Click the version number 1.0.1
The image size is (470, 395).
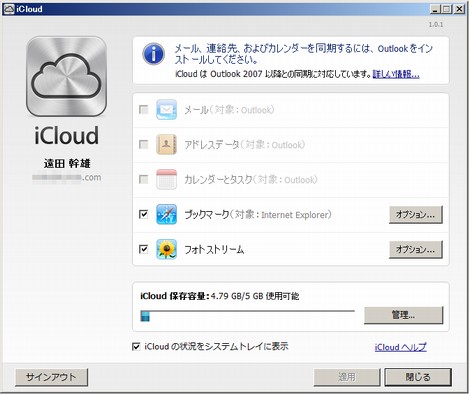pyautogui.click(x=436, y=24)
